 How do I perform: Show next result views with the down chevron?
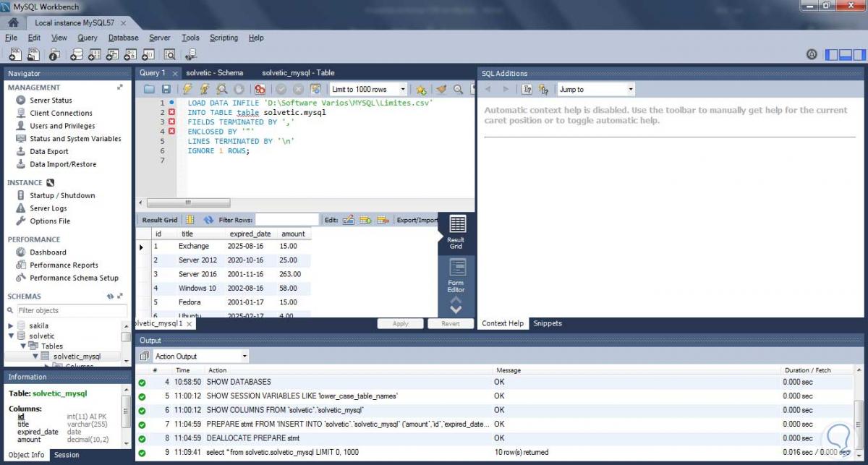(x=456, y=310)
